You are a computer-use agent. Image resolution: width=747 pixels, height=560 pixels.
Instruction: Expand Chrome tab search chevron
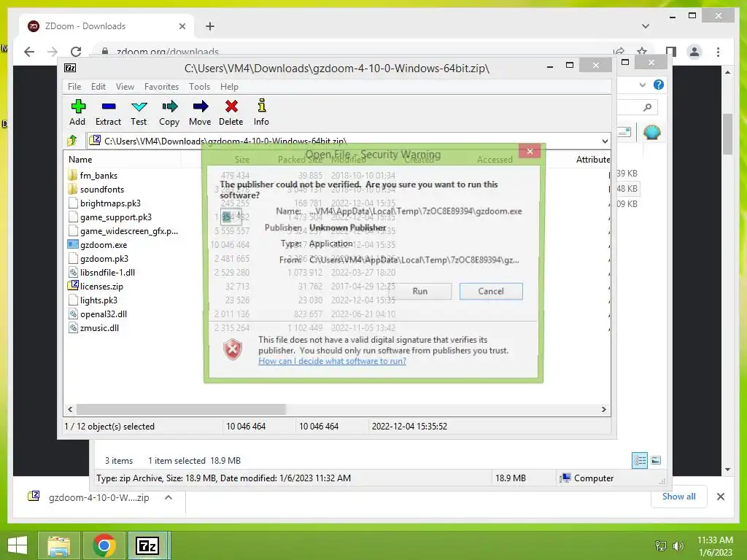click(646, 26)
